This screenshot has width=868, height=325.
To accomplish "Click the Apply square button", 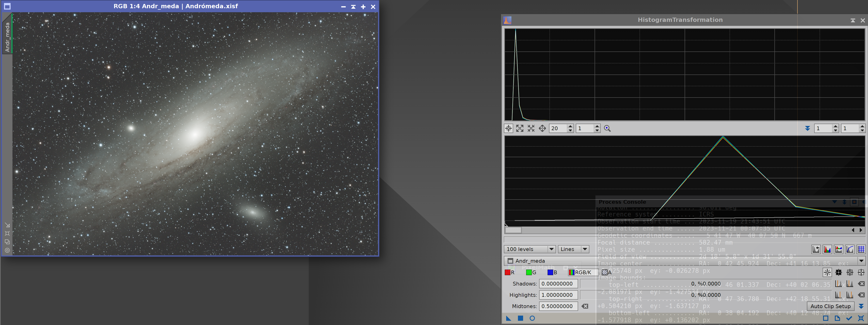I will (x=520, y=318).
